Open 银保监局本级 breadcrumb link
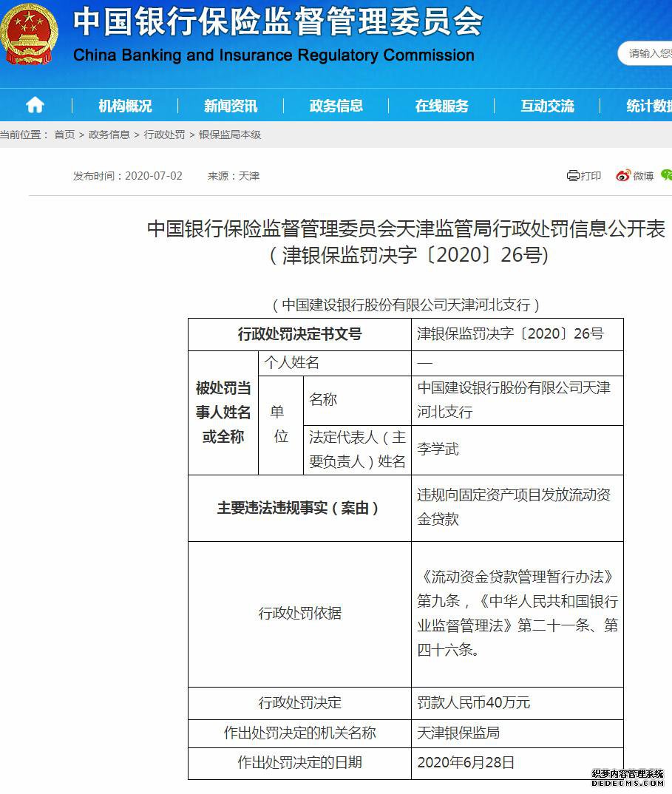The height and width of the screenshot is (794, 672). coord(230,135)
